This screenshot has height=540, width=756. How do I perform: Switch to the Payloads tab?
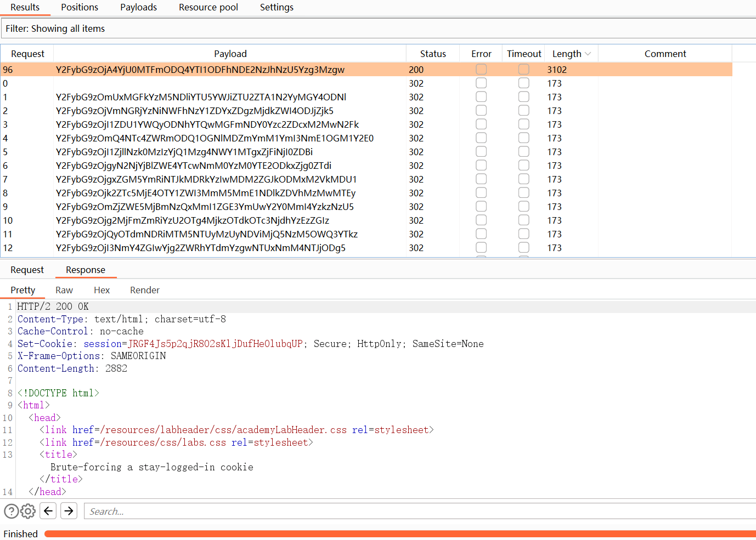(x=138, y=8)
